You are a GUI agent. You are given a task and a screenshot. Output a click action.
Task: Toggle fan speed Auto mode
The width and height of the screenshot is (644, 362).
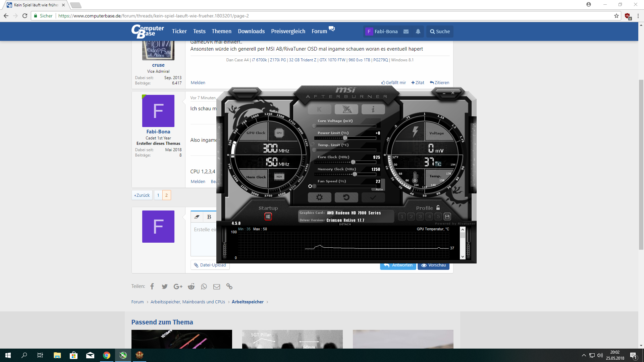coord(379,189)
